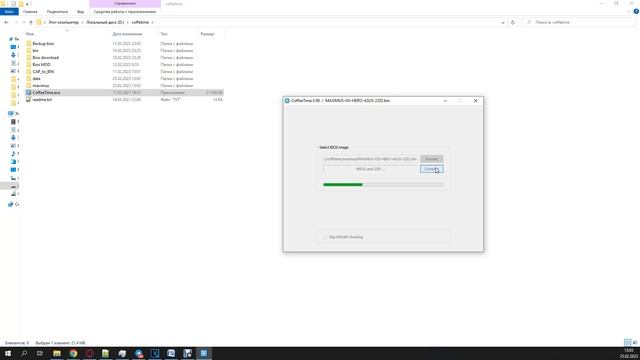Viewport: 640px width, 360px height.
Task: Switch to details view icon in status bar
Action: coord(628,342)
